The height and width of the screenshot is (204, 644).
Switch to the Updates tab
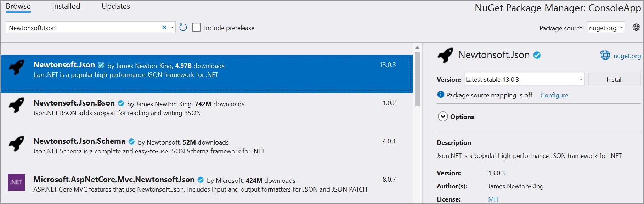(x=116, y=6)
